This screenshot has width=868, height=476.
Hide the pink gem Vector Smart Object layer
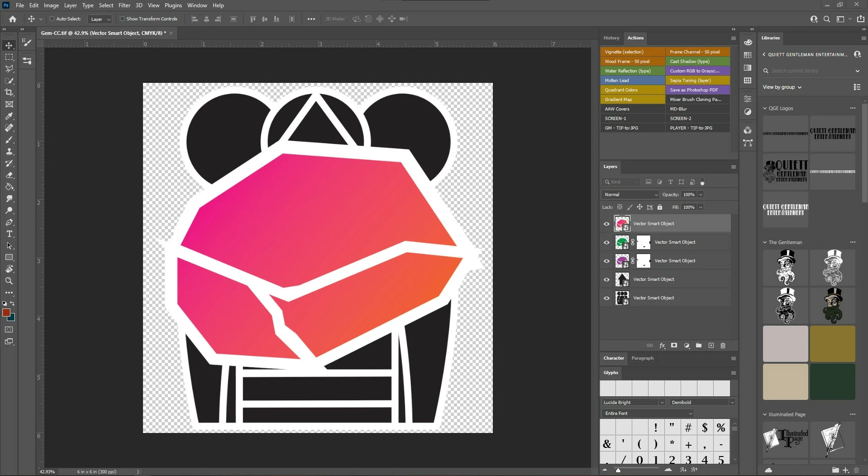point(606,224)
